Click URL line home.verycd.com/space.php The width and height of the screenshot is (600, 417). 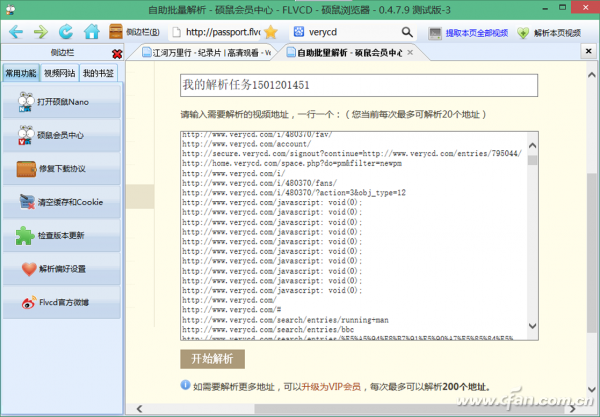click(x=292, y=163)
